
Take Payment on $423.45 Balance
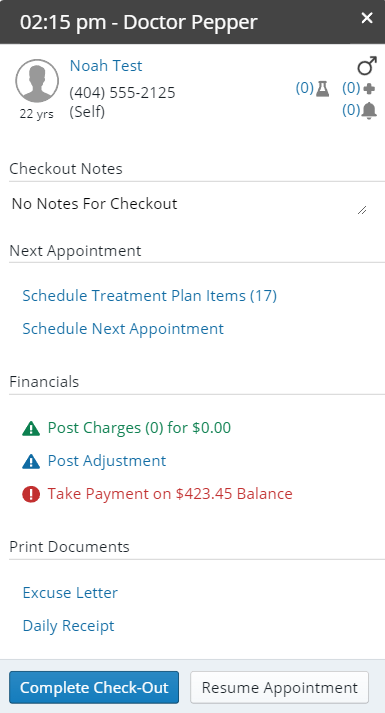click(x=170, y=494)
